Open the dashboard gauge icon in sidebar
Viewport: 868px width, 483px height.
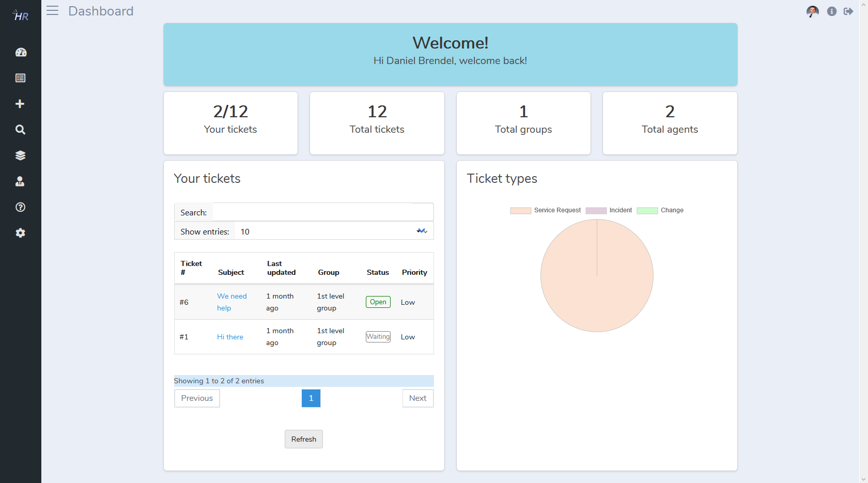click(x=21, y=52)
